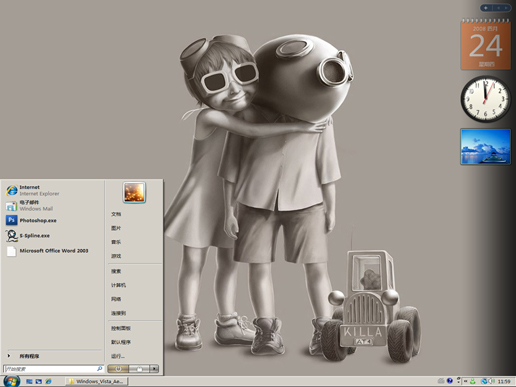Click the analog clock gadget
The image size is (516, 387).
point(486,99)
